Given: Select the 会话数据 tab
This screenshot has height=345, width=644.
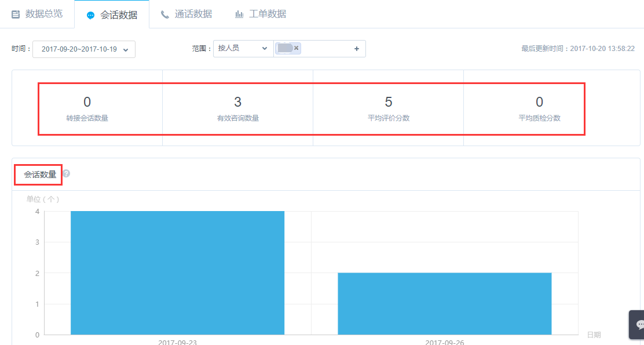Looking at the screenshot, I should pyautogui.click(x=112, y=15).
